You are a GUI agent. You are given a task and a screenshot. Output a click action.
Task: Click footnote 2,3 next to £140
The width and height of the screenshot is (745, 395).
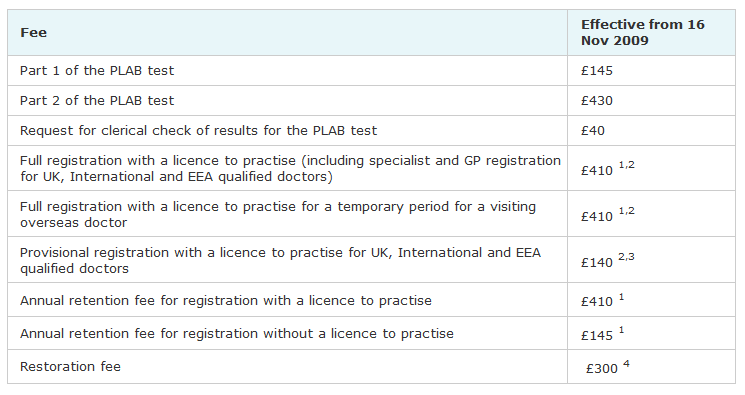626,257
